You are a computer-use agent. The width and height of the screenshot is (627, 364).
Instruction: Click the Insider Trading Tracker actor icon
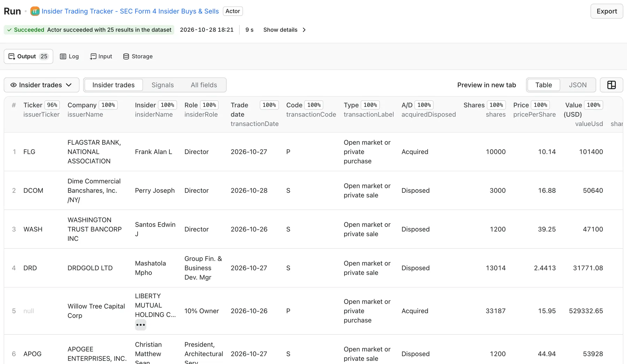pyautogui.click(x=35, y=11)
